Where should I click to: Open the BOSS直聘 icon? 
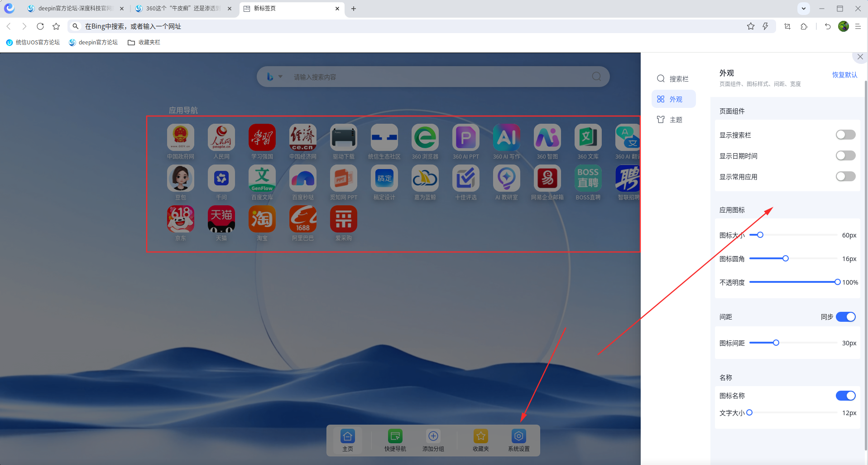(588, 178)
